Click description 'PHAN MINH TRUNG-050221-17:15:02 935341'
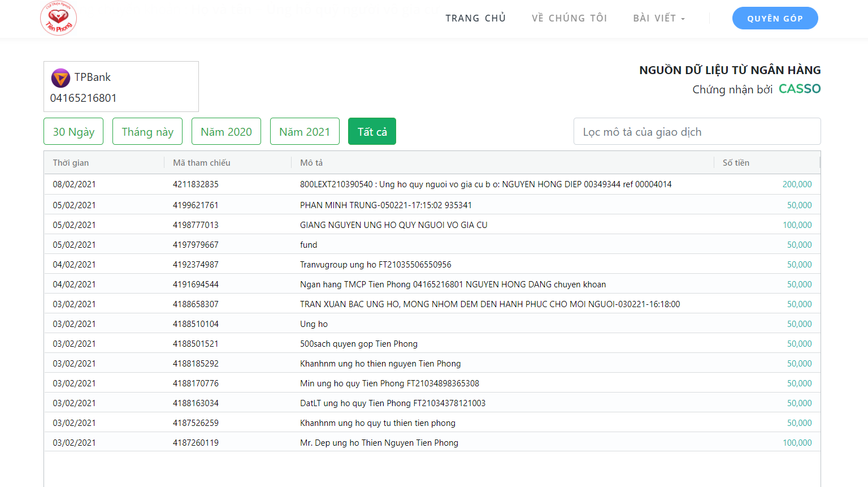 tap(386, 205)
